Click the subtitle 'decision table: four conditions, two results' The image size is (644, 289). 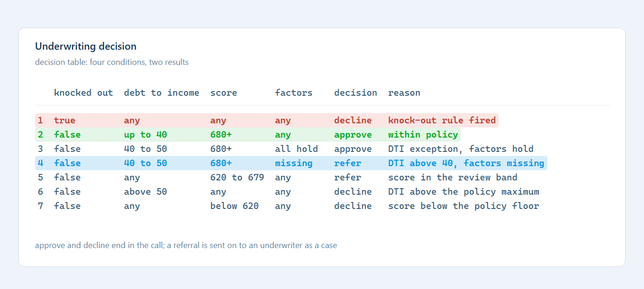point(112,62)
